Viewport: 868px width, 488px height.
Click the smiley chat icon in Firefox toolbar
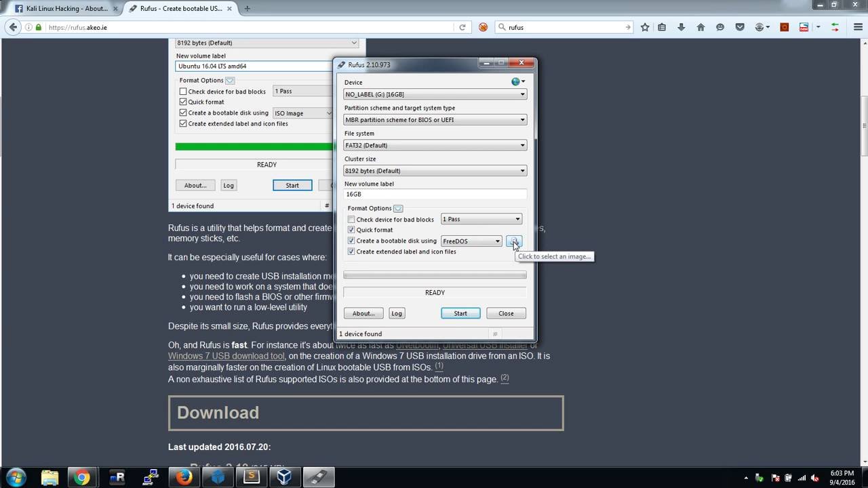click(720, 27)
